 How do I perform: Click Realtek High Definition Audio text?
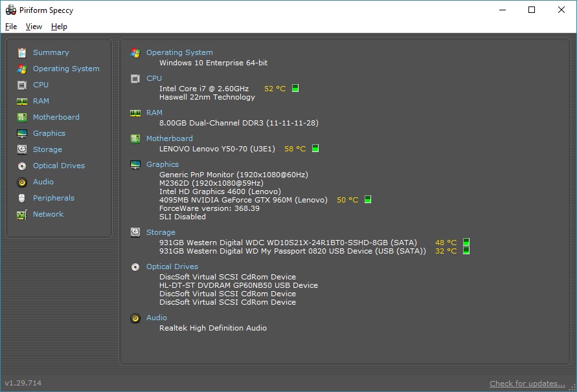pyautogui.click(x=213, y=328)
